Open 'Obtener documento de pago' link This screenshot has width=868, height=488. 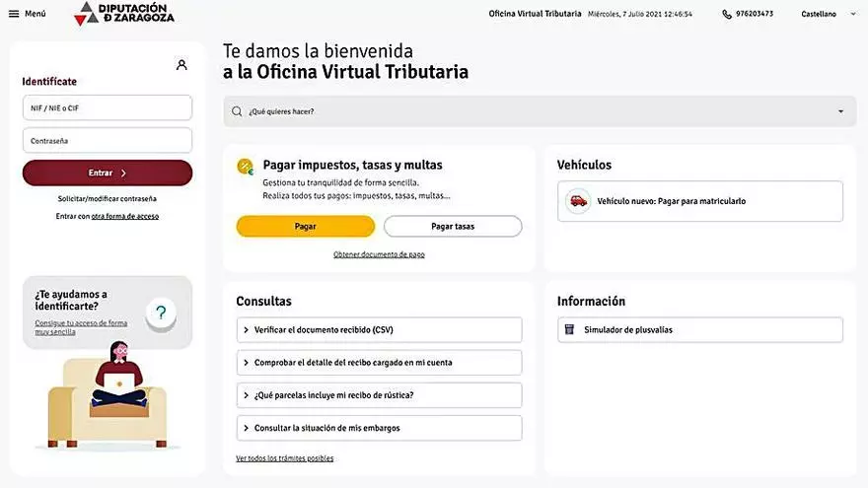pyautogui.click(x=379, y=254)
